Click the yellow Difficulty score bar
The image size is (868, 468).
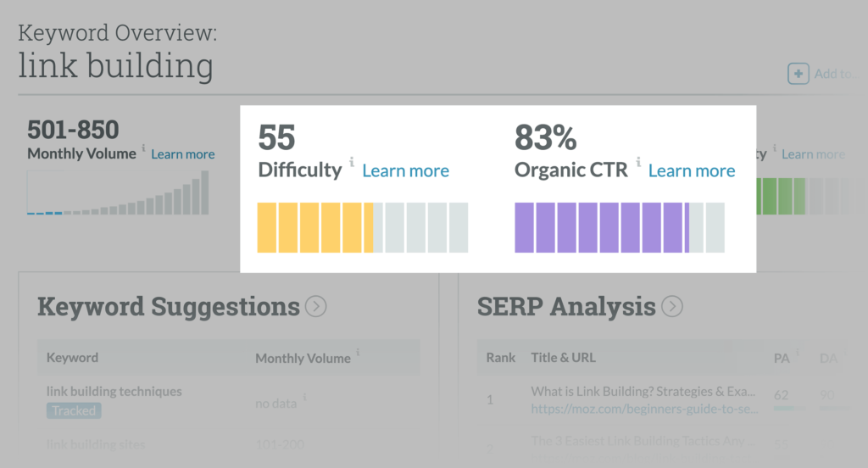click(x=315, y=227)
